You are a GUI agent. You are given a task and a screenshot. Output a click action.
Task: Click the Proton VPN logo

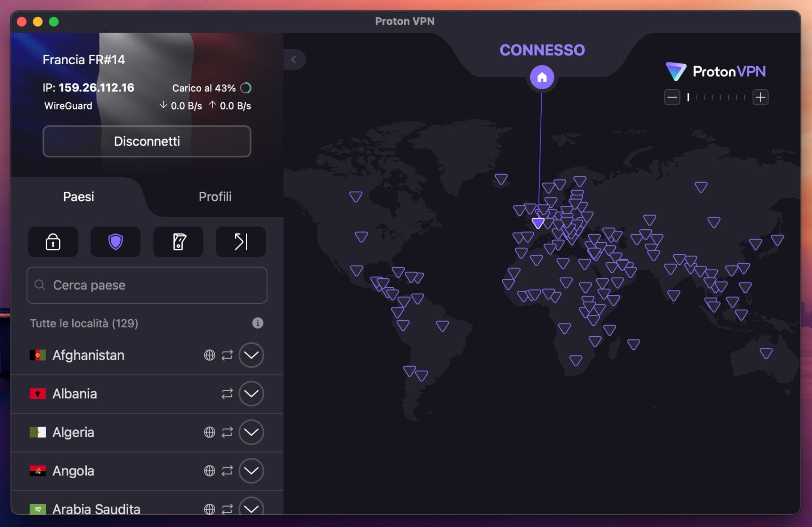click(716, 71)
